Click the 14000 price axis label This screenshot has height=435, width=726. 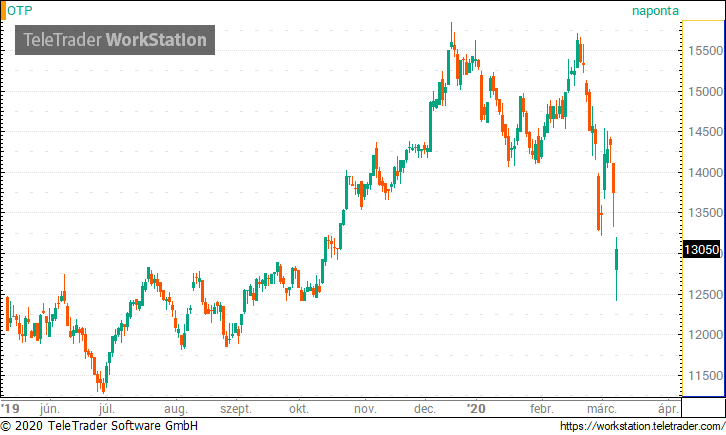pos(705,173)
